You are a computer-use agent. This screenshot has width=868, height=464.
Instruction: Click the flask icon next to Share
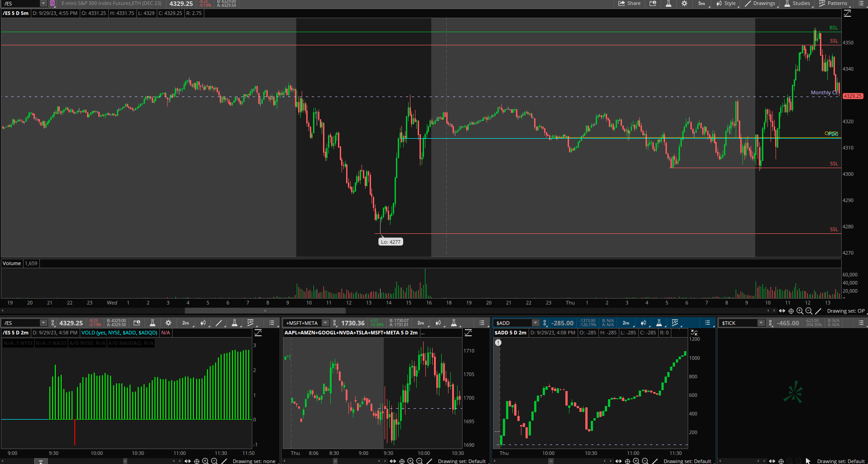click(668, 4)
